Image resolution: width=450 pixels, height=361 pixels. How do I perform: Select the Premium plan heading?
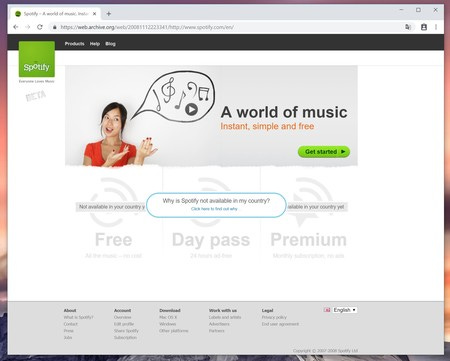[x=308, y=240]
